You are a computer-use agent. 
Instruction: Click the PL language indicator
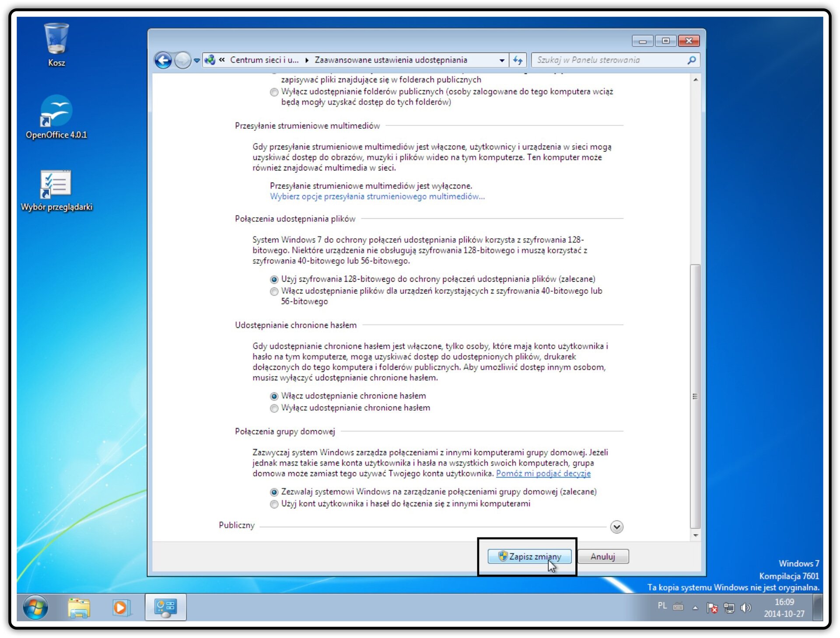point(662,606)
